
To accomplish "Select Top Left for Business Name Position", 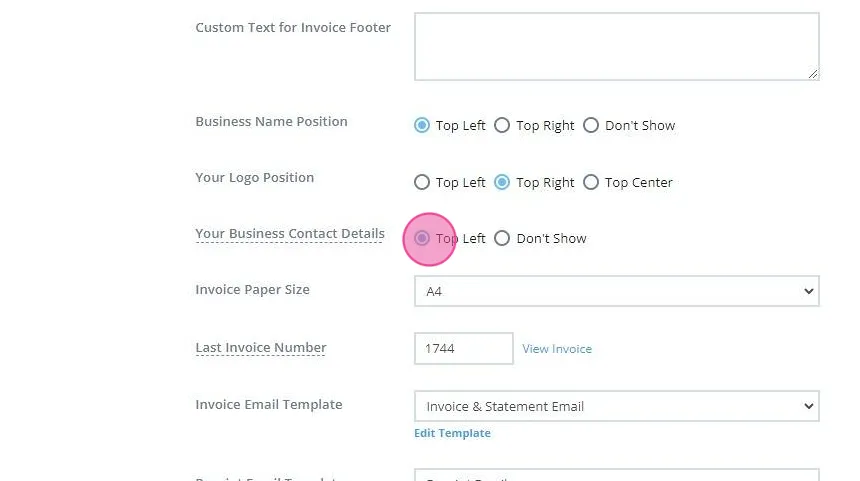I will tap(422, 126).
